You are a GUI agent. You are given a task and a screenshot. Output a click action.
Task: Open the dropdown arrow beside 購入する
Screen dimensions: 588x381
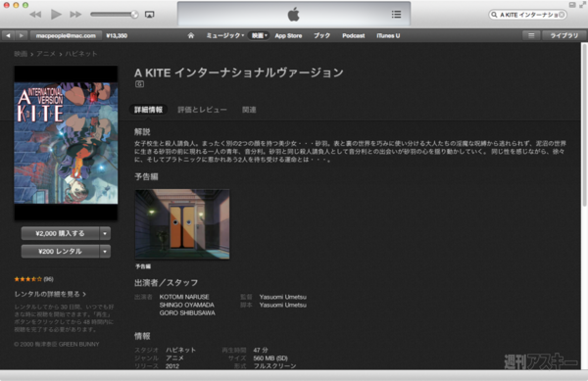105,233
